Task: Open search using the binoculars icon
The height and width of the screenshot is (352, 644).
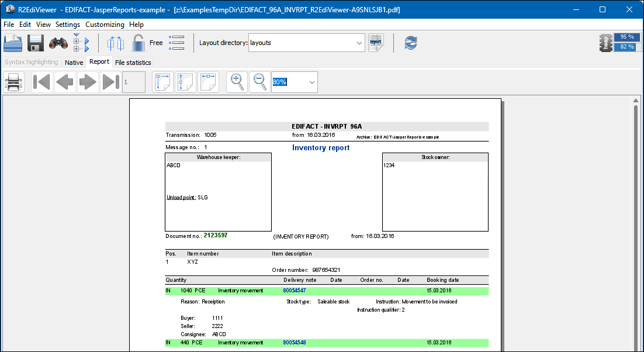Action: point(57,43)
